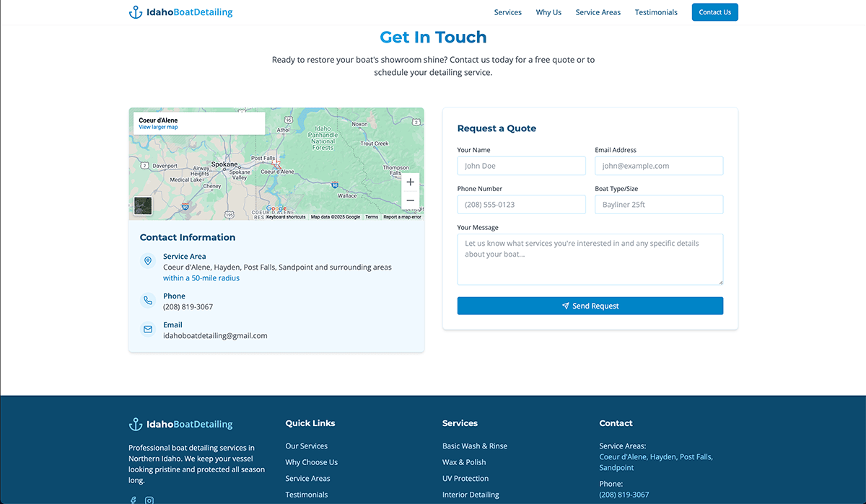Focus the Email Address field
This screenshot has height=504, width=866.
(658, 166)
